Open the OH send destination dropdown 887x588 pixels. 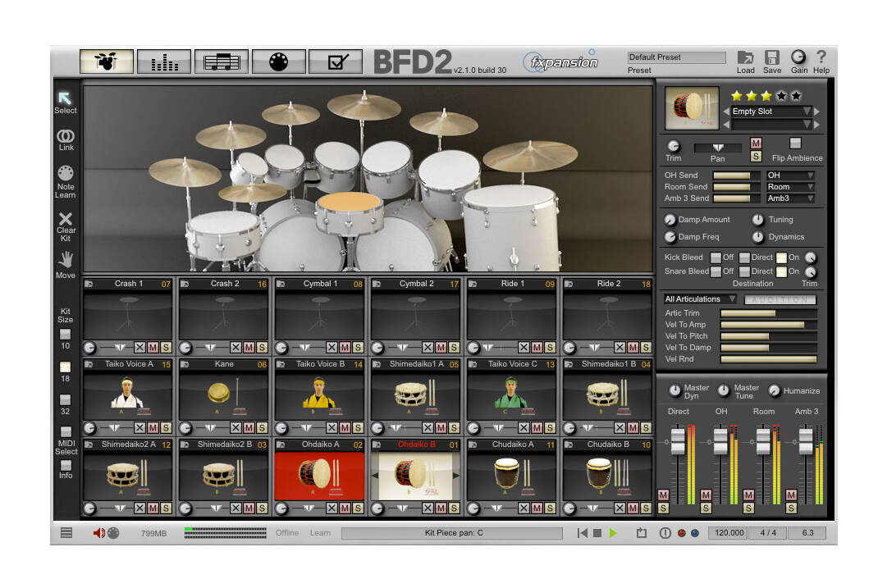(789, 175)
